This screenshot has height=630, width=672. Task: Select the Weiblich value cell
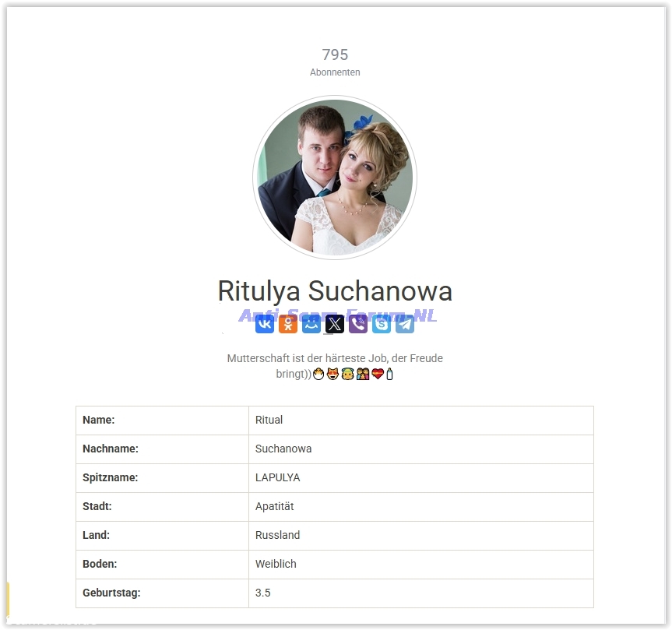[x=276, y=564]
